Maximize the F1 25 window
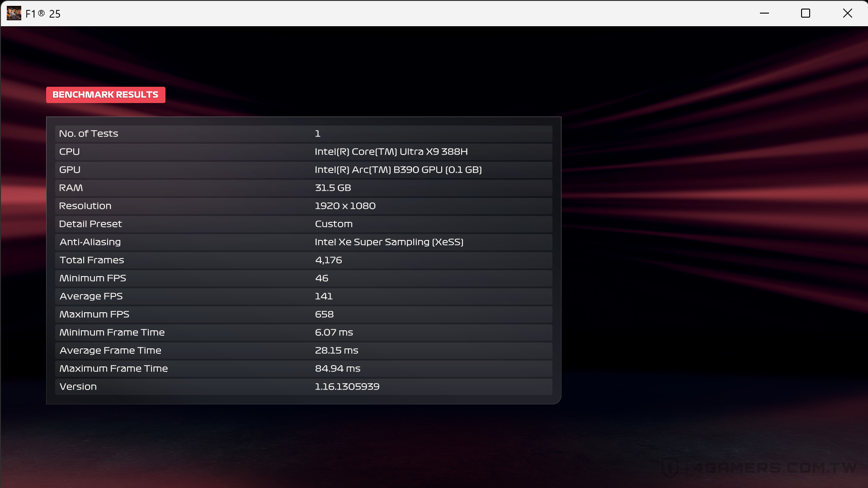The height and width of the screenshot is (488, 868). pos(805,13)
